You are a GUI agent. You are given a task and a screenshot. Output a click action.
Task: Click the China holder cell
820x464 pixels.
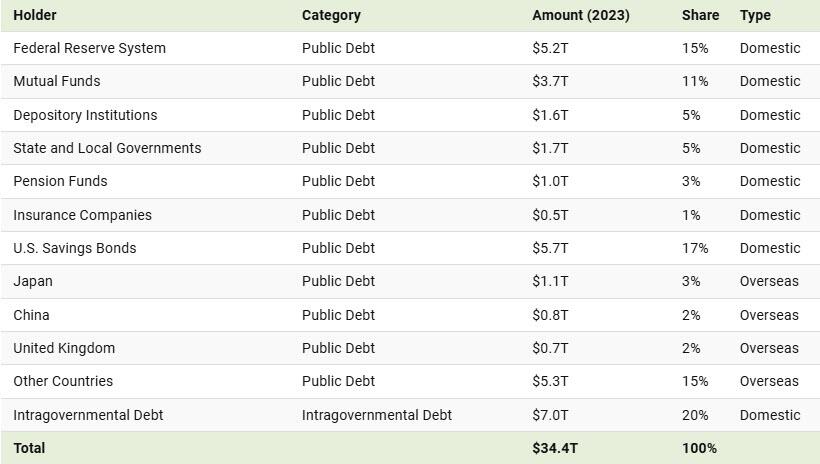coord(31,315)
